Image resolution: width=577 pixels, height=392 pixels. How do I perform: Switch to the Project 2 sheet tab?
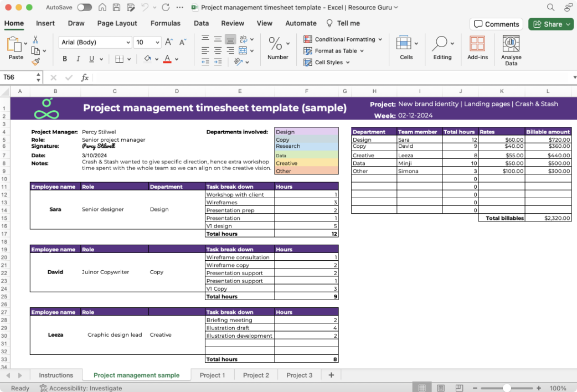(256, 375)
